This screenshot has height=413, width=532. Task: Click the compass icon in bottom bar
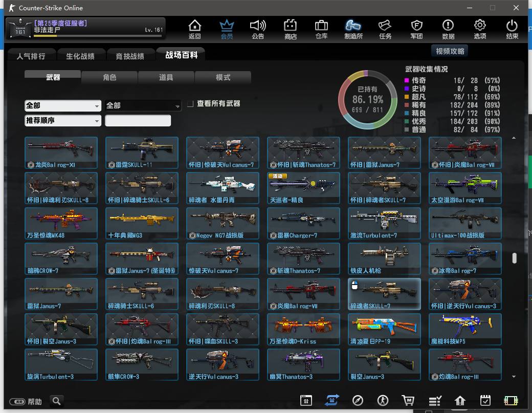pos(358,400)
